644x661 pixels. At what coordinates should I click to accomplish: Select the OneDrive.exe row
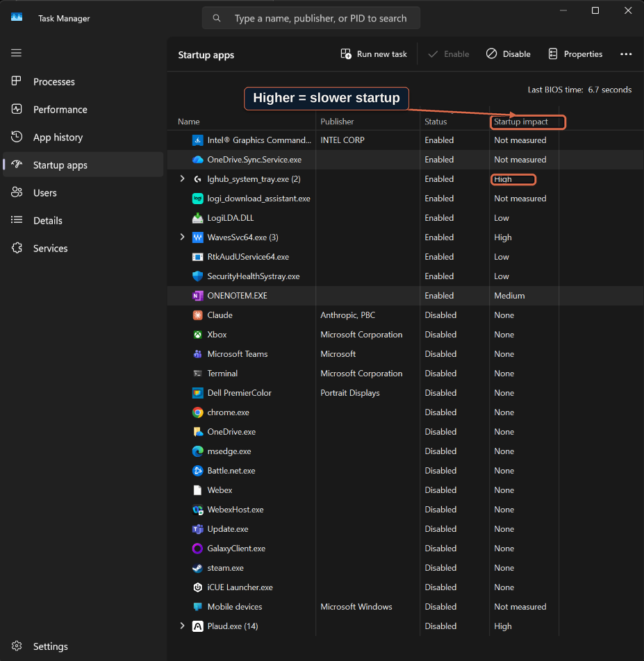pos(405,432)
